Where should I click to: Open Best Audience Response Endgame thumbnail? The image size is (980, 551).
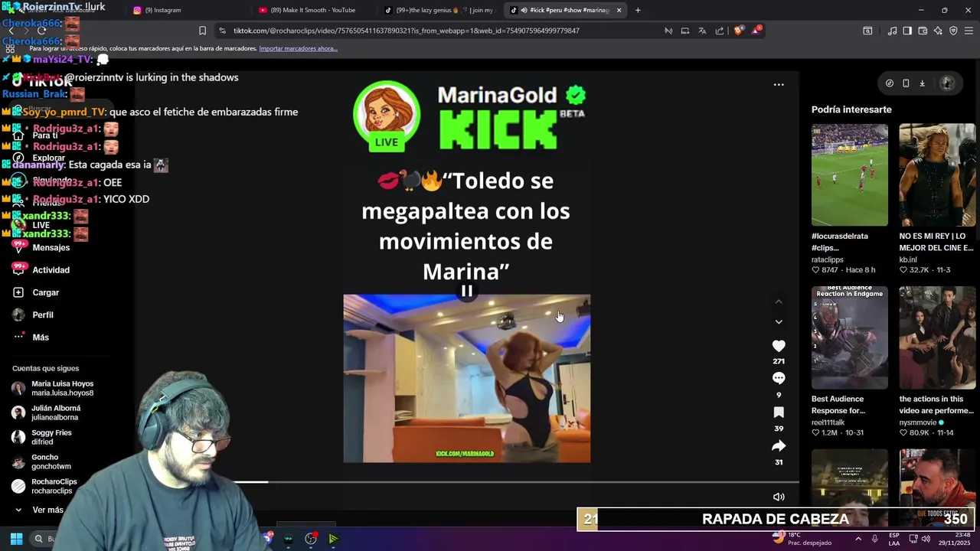tap(850, 337)
